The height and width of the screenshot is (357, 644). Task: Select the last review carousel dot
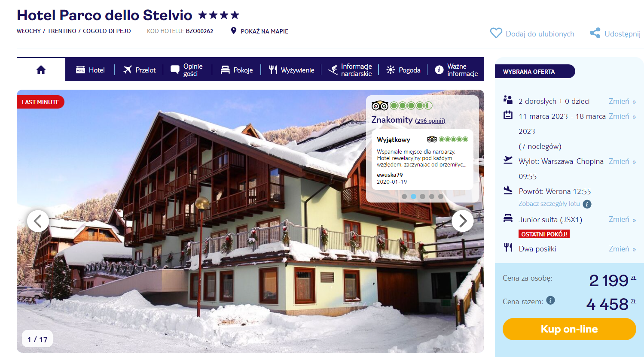pyautogui.click(x=441, y=197)
